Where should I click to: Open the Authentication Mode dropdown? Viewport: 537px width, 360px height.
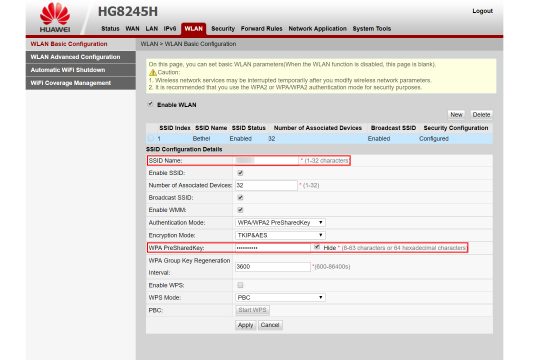click(x=280, y=223)
